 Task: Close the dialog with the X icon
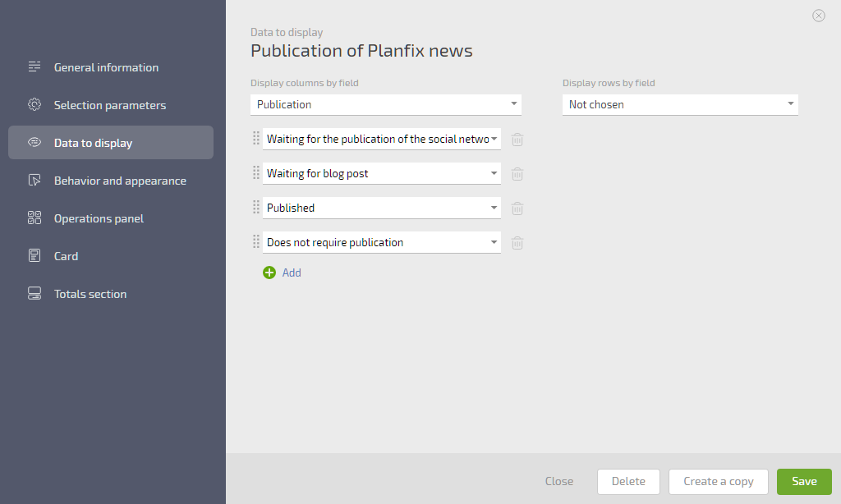(x=819, y=16)
